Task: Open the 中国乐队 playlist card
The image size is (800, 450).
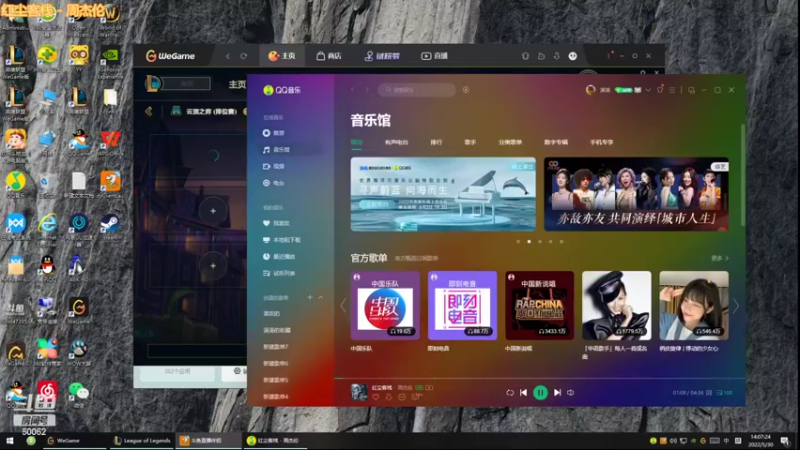Action: click(385, 305)
